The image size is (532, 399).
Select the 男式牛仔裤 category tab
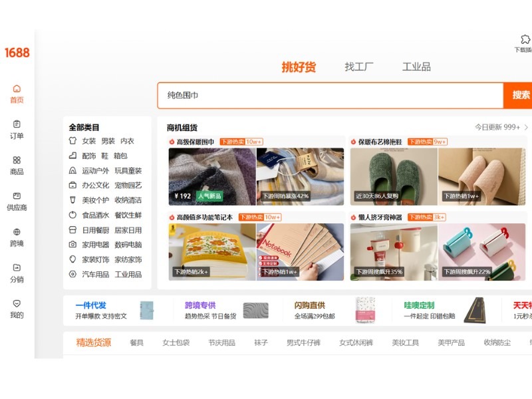(x=303, y=342)
